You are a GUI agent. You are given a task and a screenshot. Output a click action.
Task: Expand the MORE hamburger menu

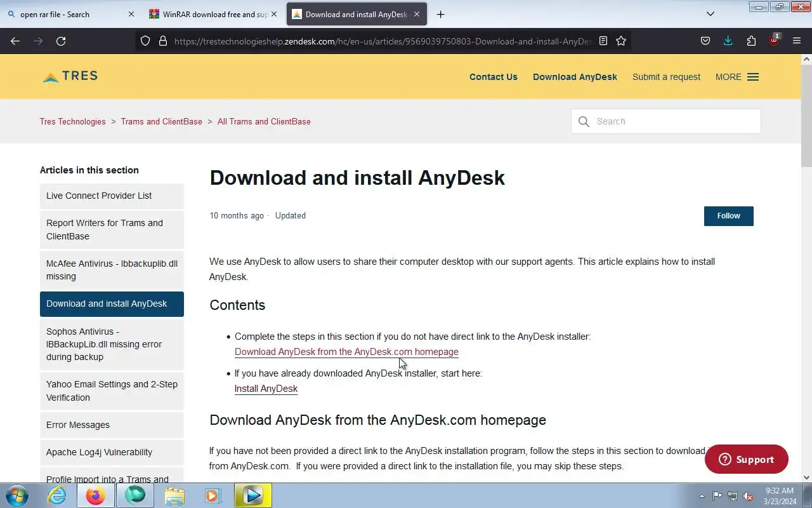point(737,77)
